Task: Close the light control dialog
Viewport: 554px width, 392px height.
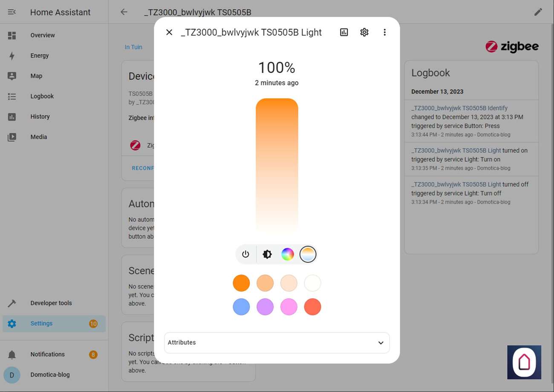Action: pos(169,32)
